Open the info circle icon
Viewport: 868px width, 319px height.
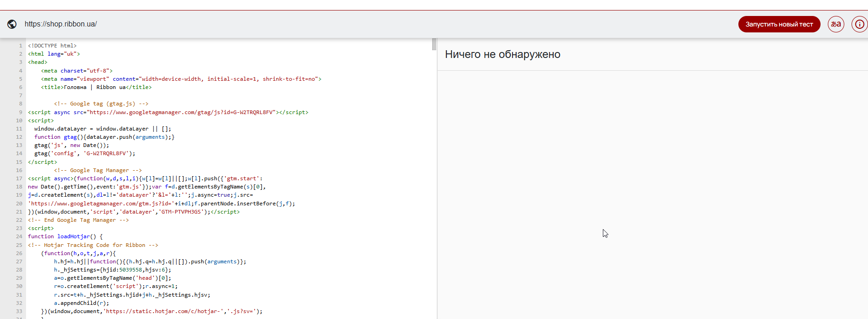pos(859,24)
